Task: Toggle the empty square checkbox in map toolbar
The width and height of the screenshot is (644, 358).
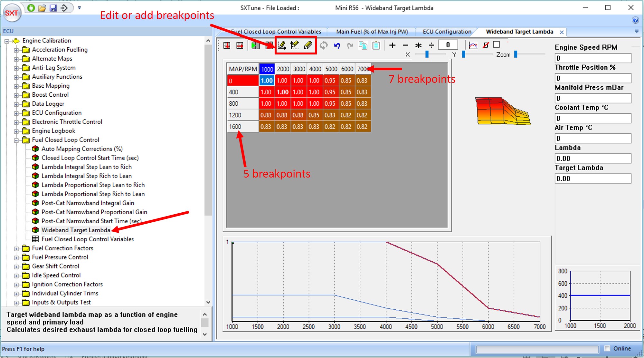Action: [497, 45]
